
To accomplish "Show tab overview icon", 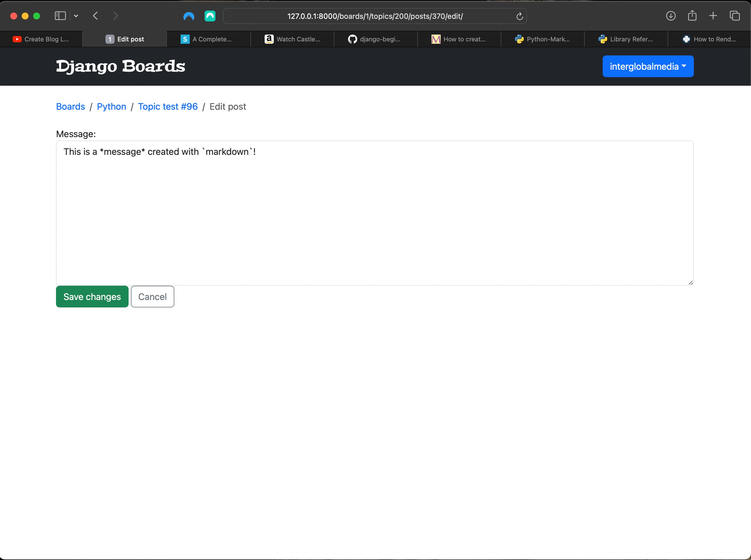I will pyautogui.click(x=734, y=16).
